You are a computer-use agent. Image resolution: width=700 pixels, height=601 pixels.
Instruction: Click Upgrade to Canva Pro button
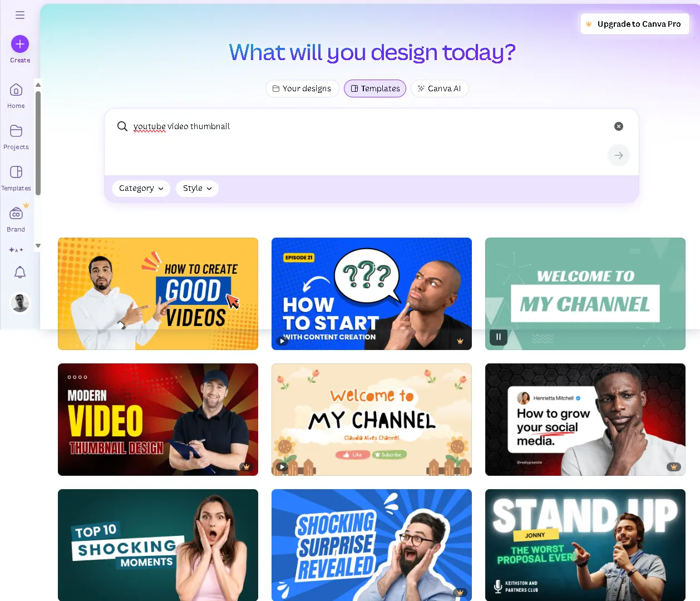point(635,24)
